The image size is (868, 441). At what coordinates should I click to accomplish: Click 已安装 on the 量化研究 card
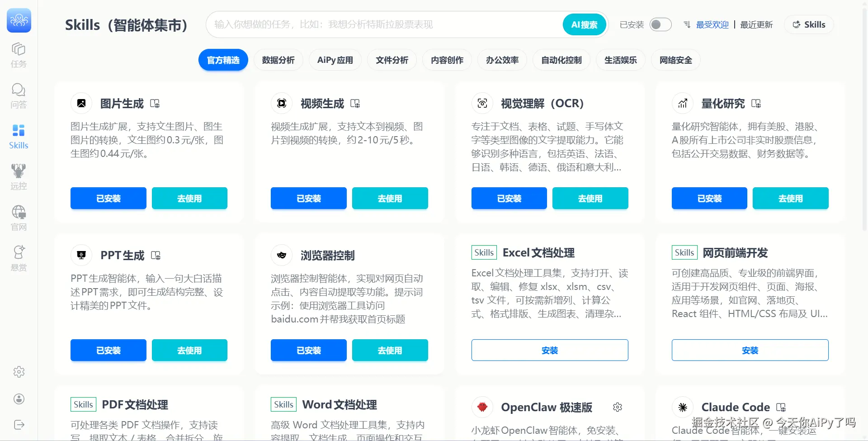(x=710, y=198)
